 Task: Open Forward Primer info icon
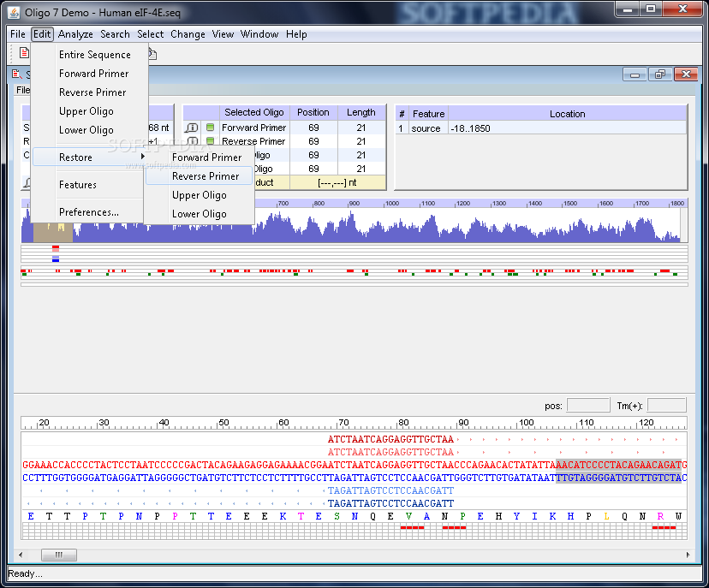[x=191, y=128]
